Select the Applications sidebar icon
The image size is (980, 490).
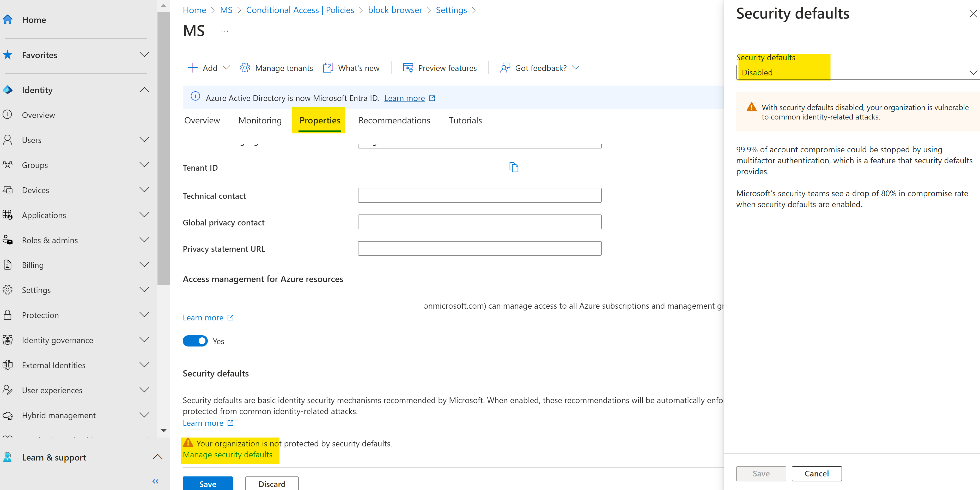(8, 215)
